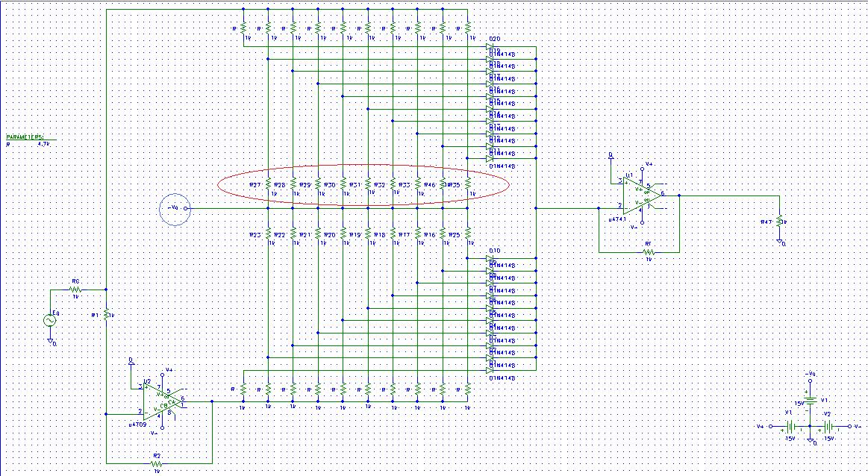Select the R21 resistor symbol
Image resolution: width=868 pixels, height=476 pixels.
318,233
